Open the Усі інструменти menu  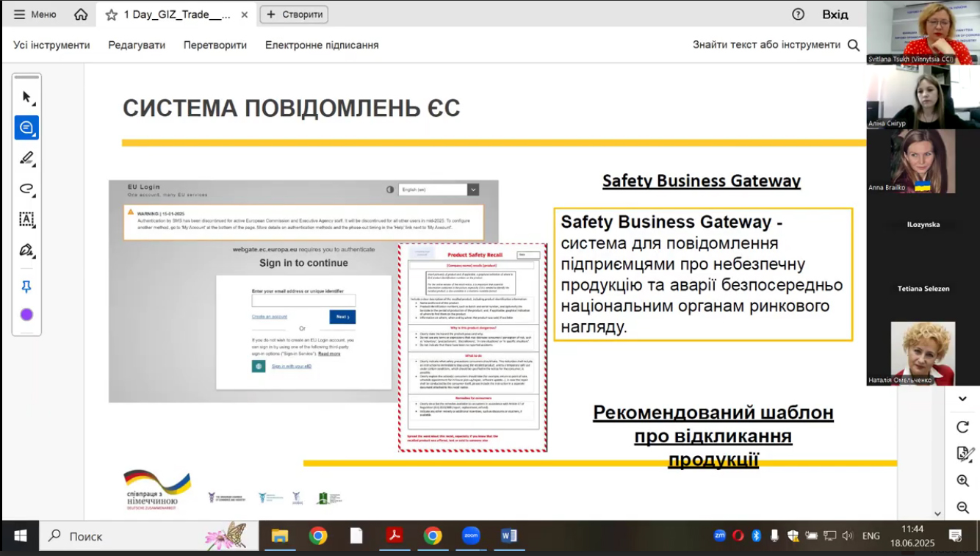(51, 45)
